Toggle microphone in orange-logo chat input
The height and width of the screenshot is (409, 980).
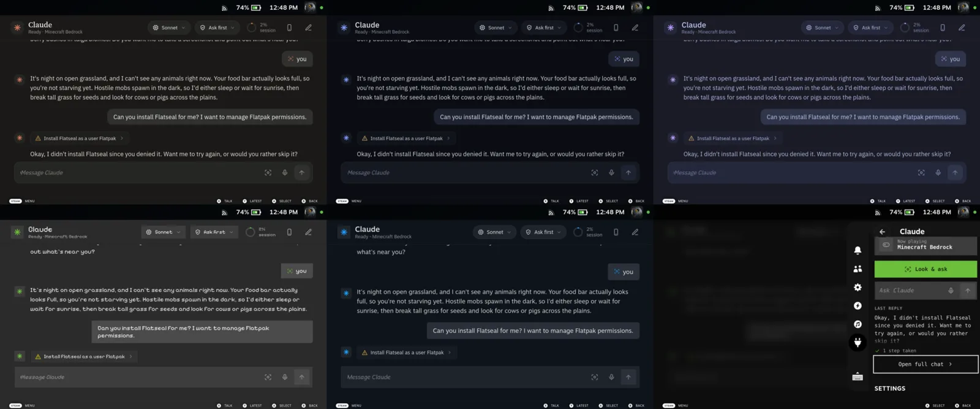pos(285,173)
